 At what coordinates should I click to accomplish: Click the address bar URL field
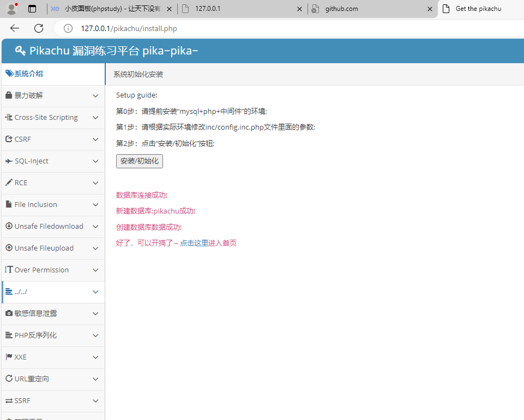[x=289, y=28]
